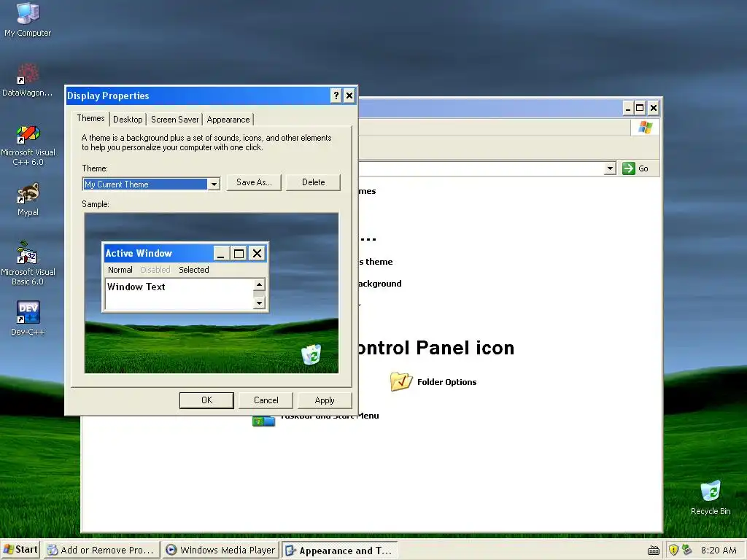The height and width of the screenshot is (560, 747).
Task: Switch to the Desktop tab
Action: pyautogui.click(x=128, y=120)
